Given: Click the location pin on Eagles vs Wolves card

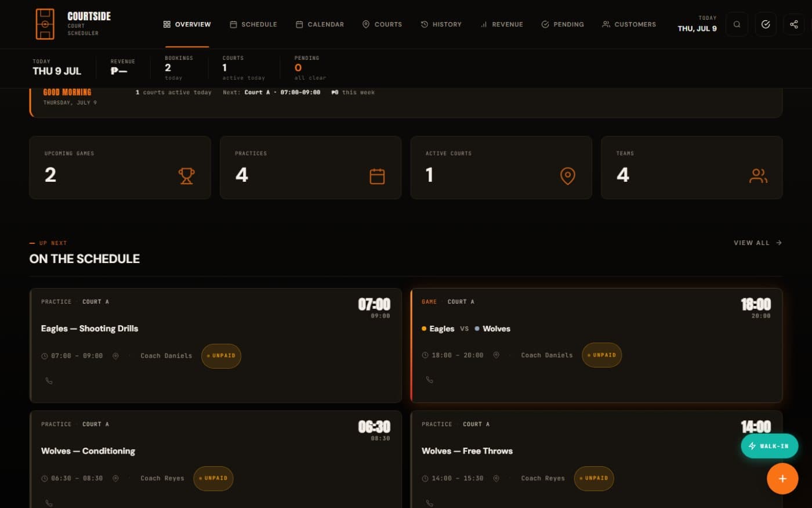Looking at the screenshot, I should click(x=496, y=355).
